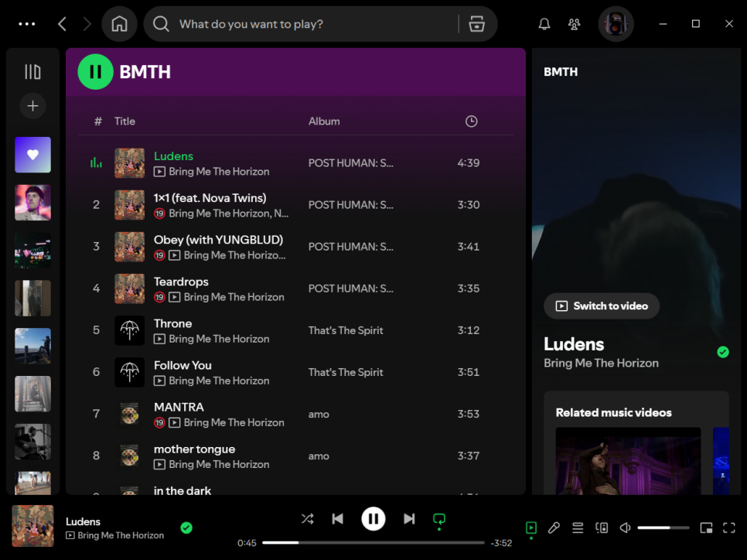The image size is (747, 560).
Task: Open artist link under 'mother tongue'
Action: pos(219,465)
